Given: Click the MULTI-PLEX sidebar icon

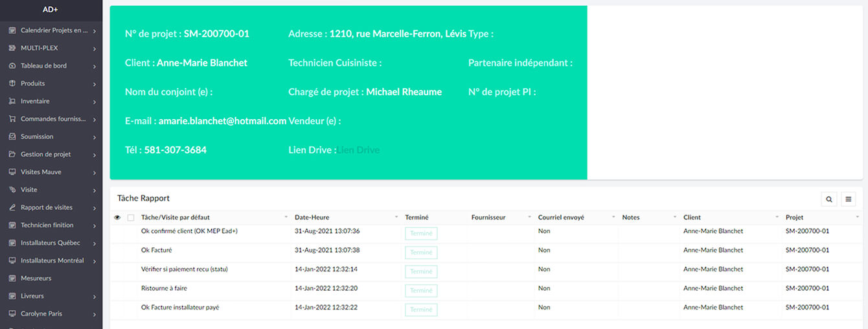Looking at the screenshot, I should (12, 48).
